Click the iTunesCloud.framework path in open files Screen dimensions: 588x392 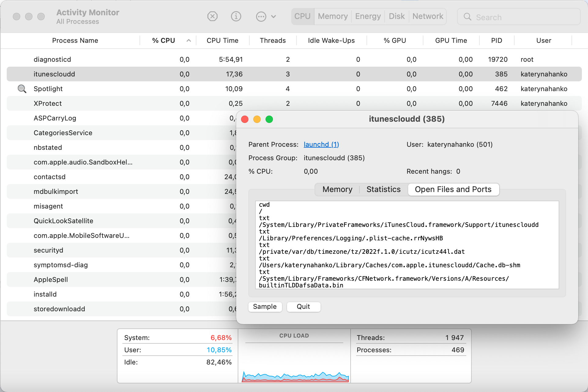(399, 225)
